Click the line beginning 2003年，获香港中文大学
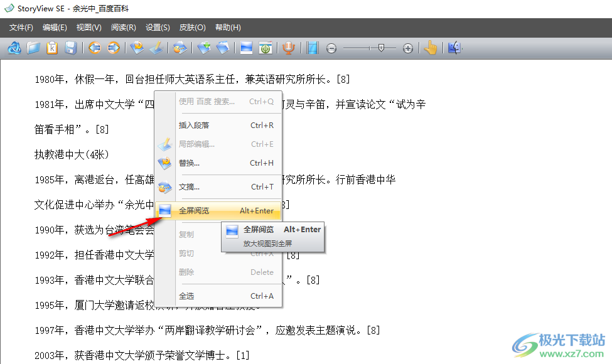Image resolution: width=612 pixels, height=364 pixels. coord(142,355)
